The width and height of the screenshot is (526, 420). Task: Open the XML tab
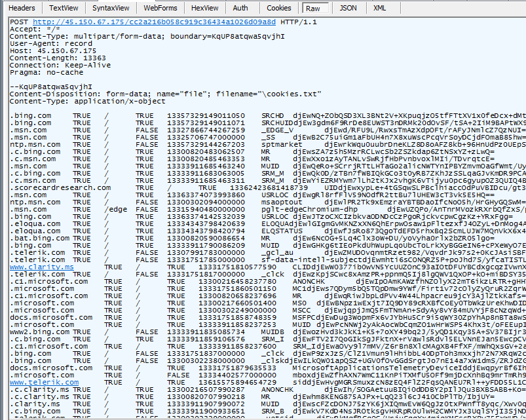379,8
